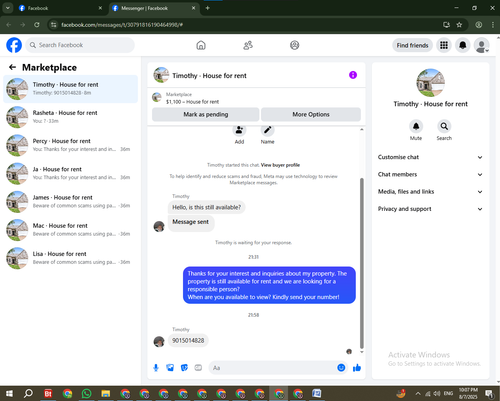This screenshot has height=401, width=500.
Task: Open the Menu grid icon
Action: [444, 45]
